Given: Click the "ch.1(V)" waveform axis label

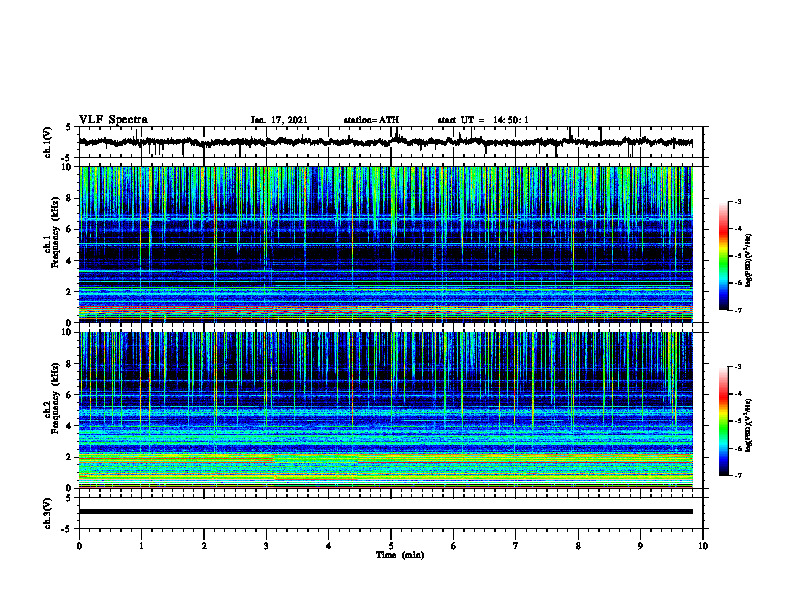Looking at the screenshot, I should click(x=47, y=142).
